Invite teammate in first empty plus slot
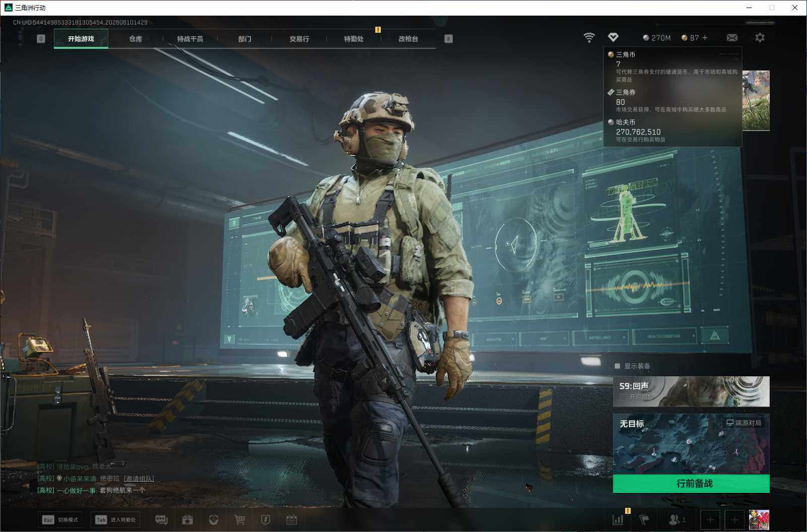 point(710,520)
